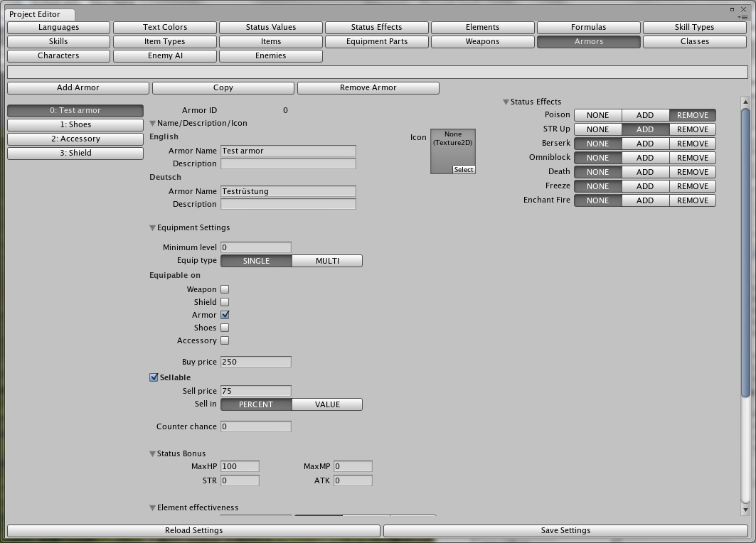Click the Buy price field
This screenshot has height=543, width=756.
256,362
